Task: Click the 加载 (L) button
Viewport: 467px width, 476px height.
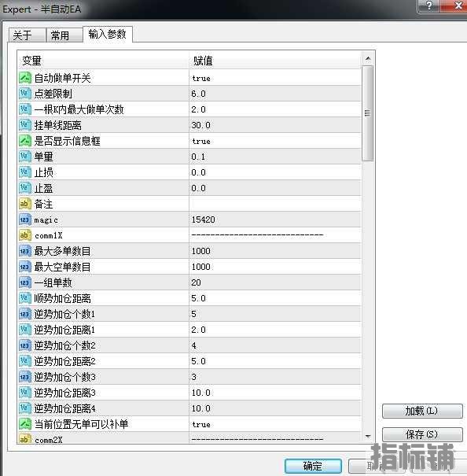Action: 422,411
